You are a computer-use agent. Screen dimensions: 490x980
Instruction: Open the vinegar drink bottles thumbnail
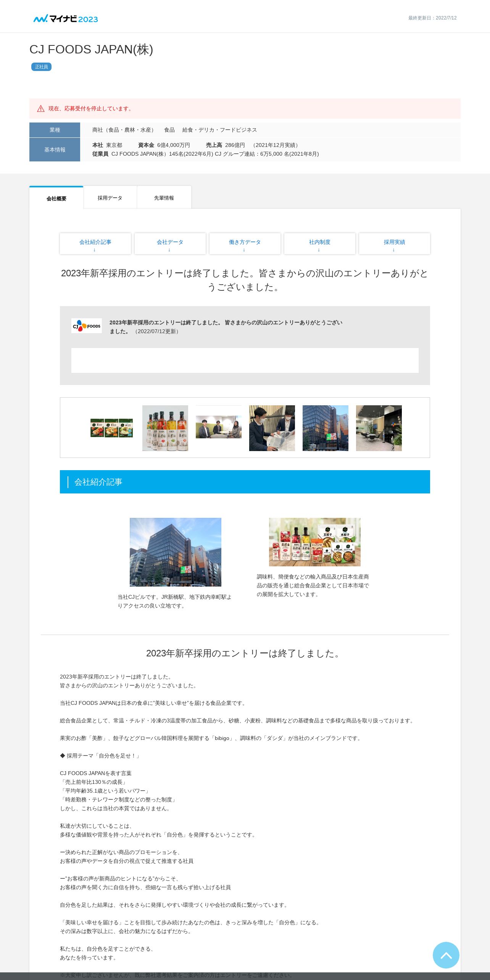(165, 428)
